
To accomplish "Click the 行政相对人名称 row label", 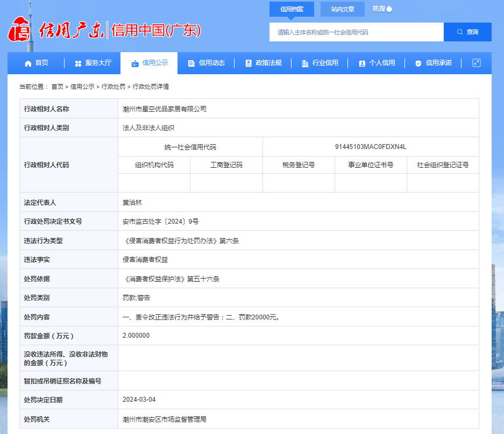I will (46, 109).
